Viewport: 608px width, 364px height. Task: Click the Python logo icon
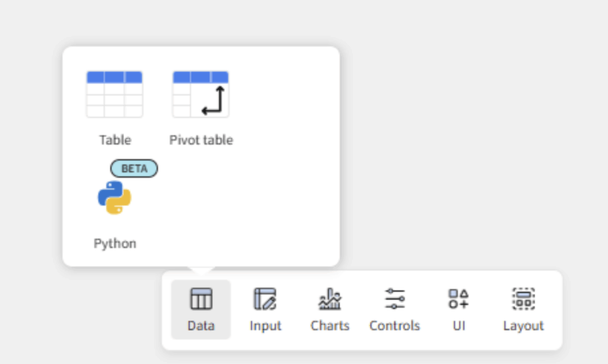click(115, 198)
